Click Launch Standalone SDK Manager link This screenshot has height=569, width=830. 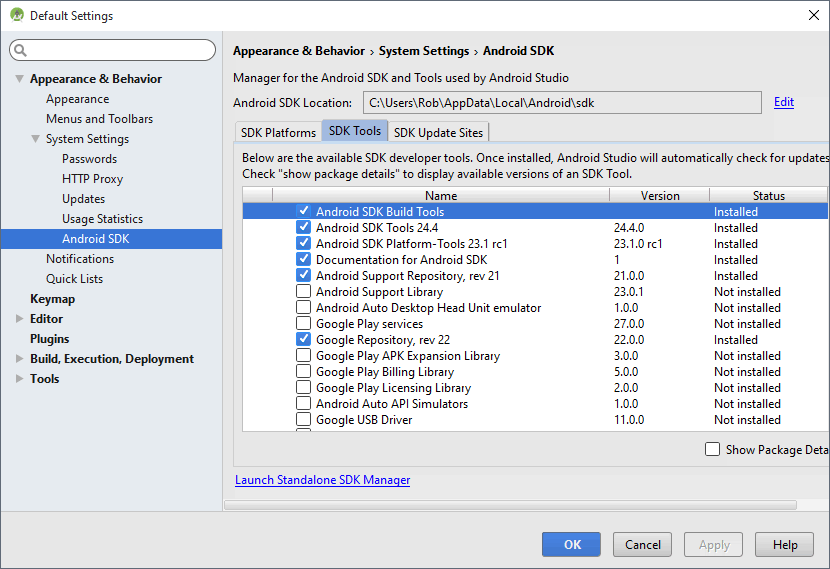[322, 480]
